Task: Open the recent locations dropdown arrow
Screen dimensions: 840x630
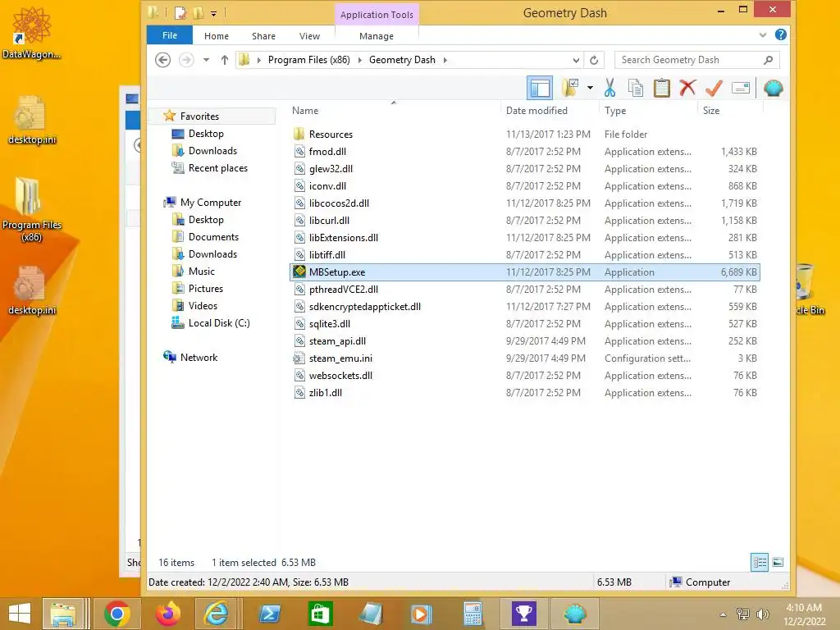Action: 206,60
